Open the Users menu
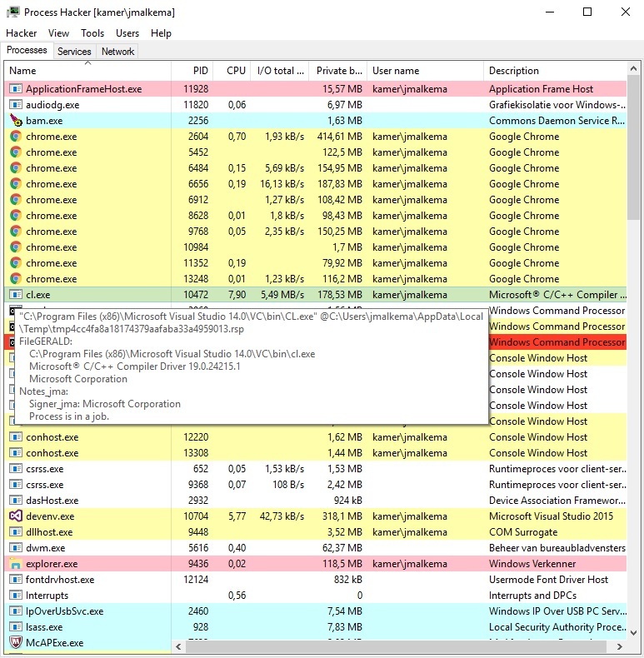This screenshot has width=644, height=658. click(127, 33)
